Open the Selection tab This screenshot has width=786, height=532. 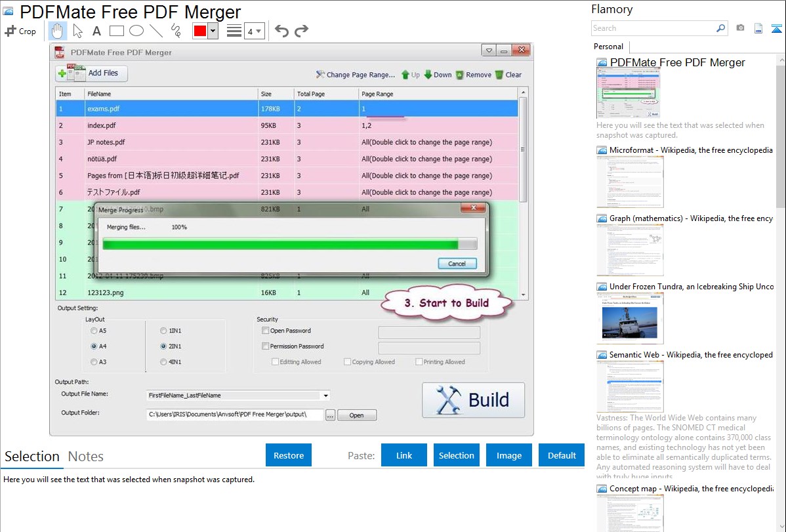[x=32, y=457]
